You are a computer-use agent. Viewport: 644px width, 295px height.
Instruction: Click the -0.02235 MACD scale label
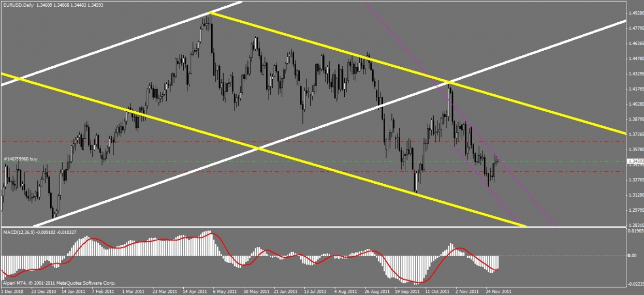coord(634,284)
